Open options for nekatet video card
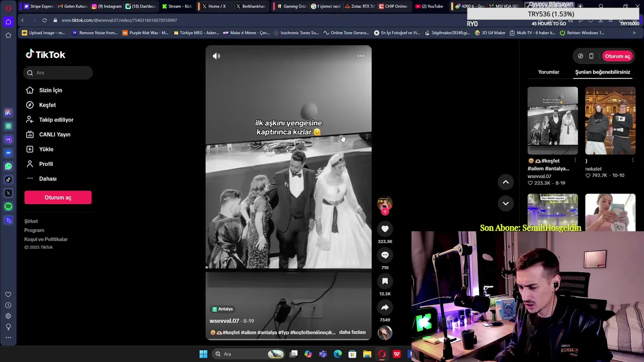This screenshot has height=362, width=644. (632, 161)
